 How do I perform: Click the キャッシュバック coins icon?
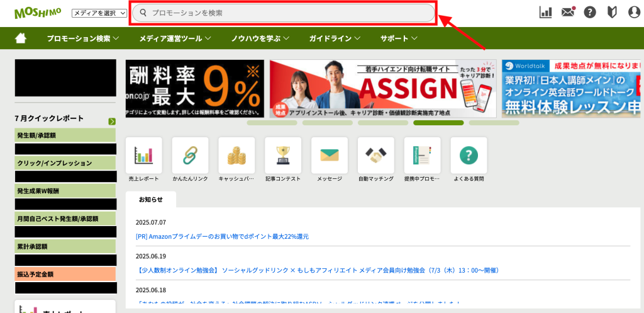[236, 155]
